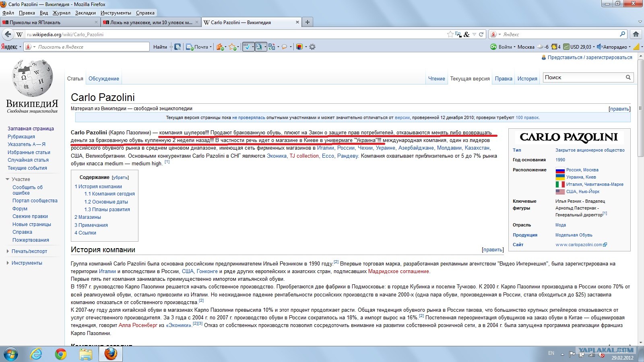
Task: Open the Почта dropdown arrow
Action: coord(211,47)
